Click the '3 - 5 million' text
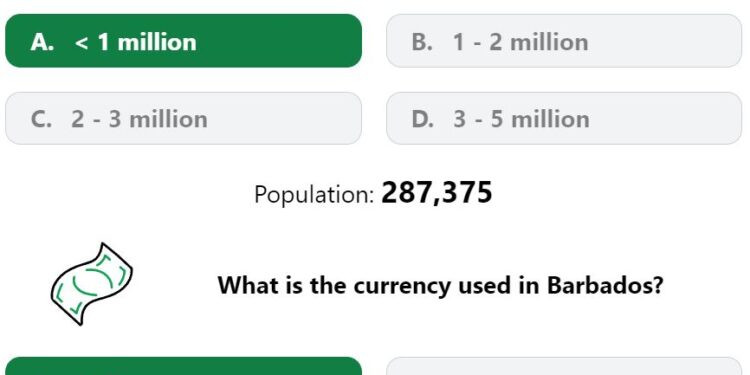The image size is (750, 375). coord(521,119)
